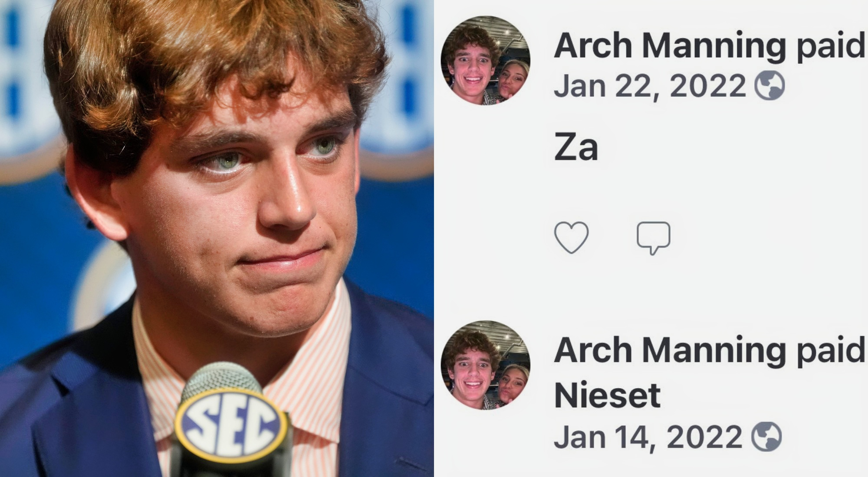Open Arch Manning's name on the Nieset payment
This screenshot has width=868, height=477.
[x=669, y=350]
